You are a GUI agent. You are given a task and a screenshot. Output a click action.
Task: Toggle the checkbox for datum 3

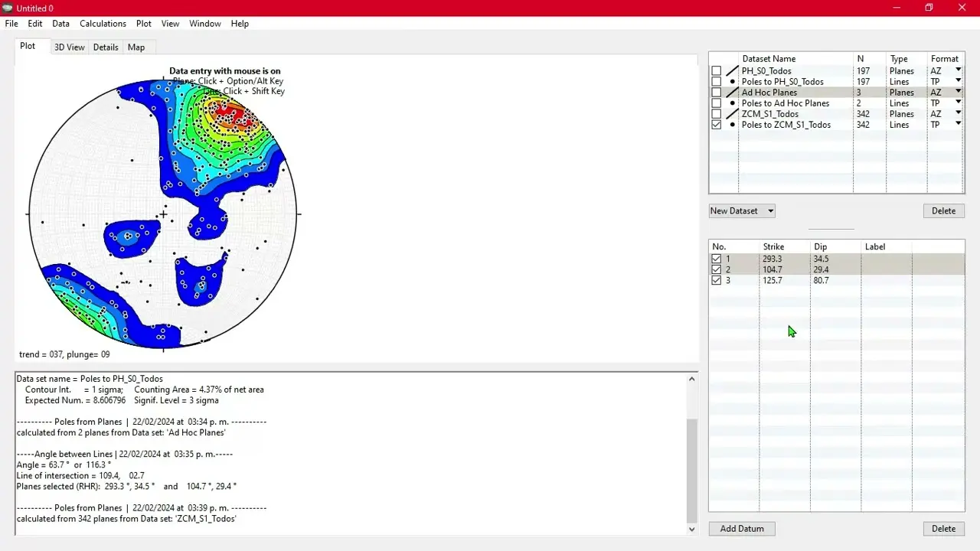717,280
